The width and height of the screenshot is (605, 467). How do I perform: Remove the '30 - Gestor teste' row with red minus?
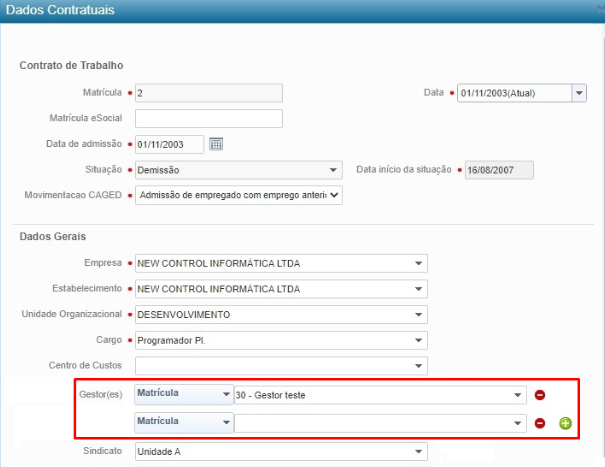click(540, 395)
